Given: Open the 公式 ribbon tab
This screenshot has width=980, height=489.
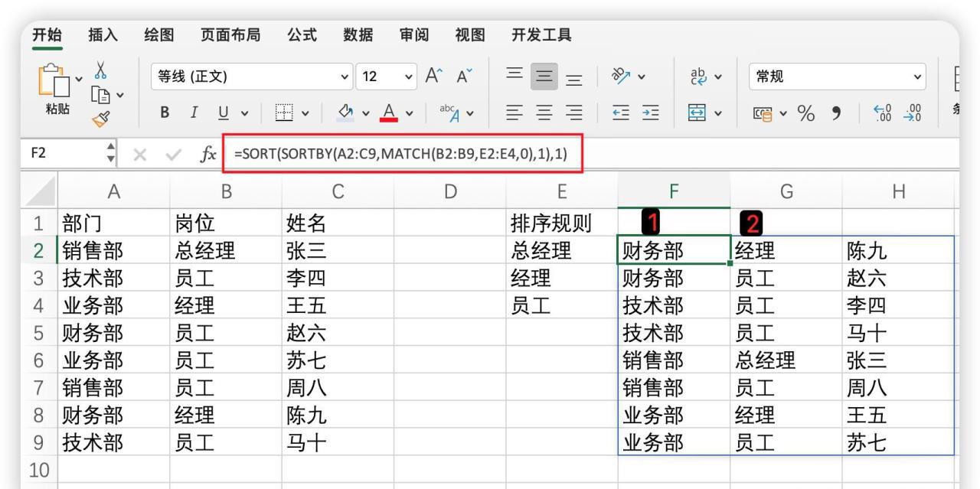Looking at the screenshot, I should pos(302,34).
